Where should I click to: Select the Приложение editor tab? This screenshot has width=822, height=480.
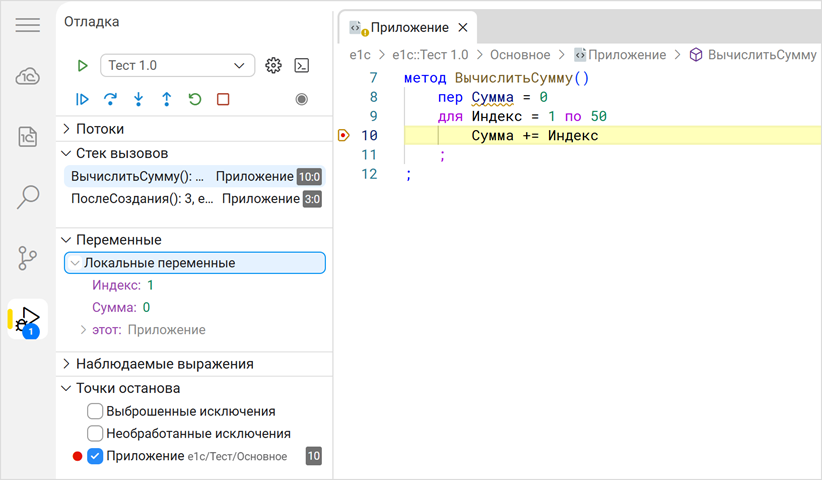[408, 27]
